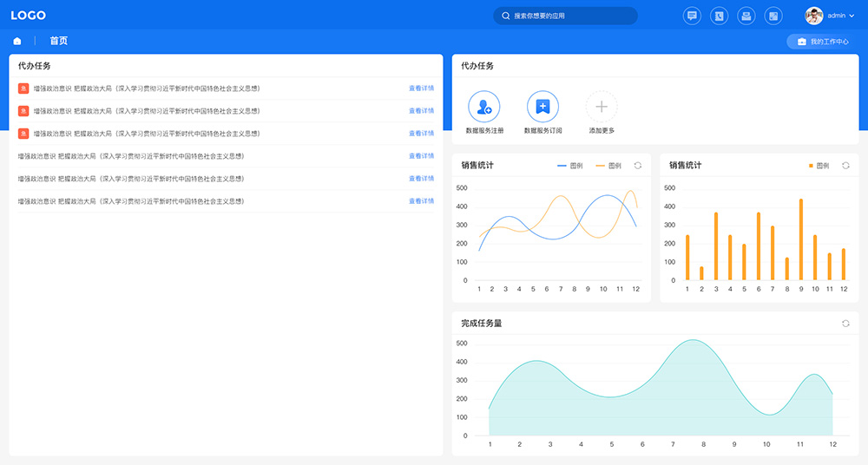This screenshot has width=868, height=465.
Task: Click the second red 急 urgent badge
Action: coord(23,111)
